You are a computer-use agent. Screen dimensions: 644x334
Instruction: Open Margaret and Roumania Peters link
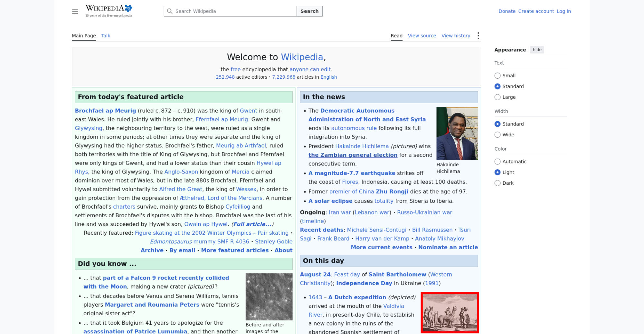pyautogui.click(x=152, y=305)
